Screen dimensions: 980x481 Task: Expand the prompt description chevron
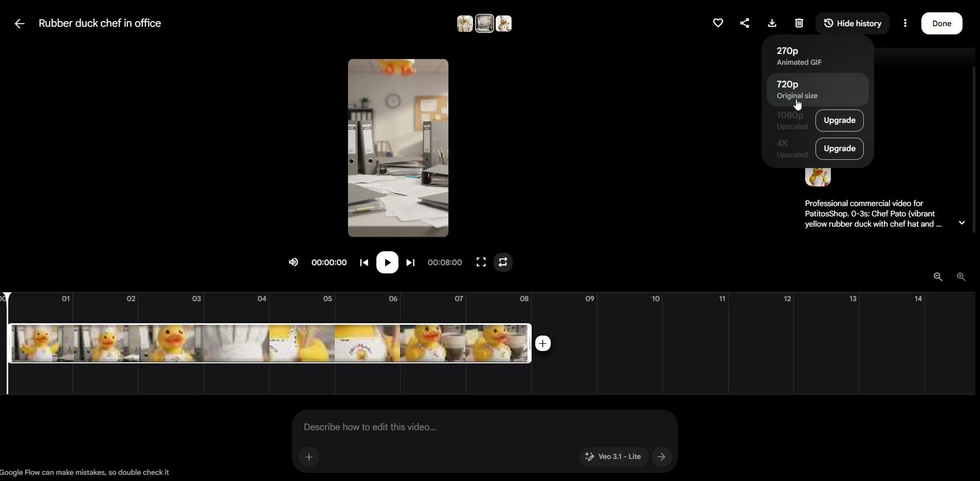tap(962, 223)
